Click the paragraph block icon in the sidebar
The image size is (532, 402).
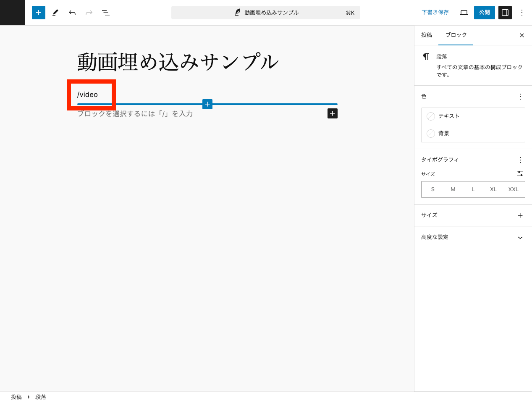(x=426, y=57)
